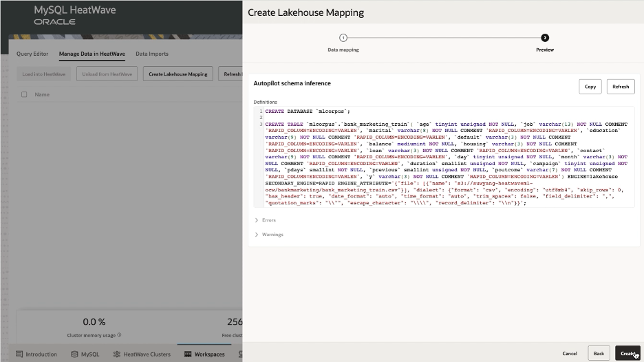This screenshot has width=644, height=362.
Task: Click the HeatWave Clusters icon
Action: pos(117,354)
